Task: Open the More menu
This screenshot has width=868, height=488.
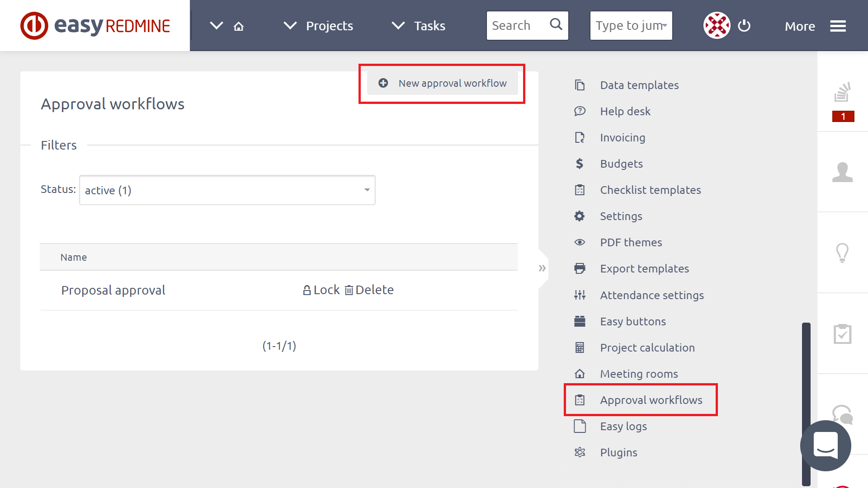Action: [800, 26]
